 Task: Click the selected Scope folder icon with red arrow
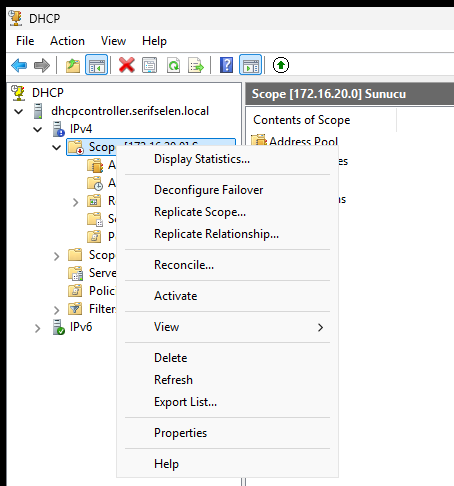tap(76, 147)
